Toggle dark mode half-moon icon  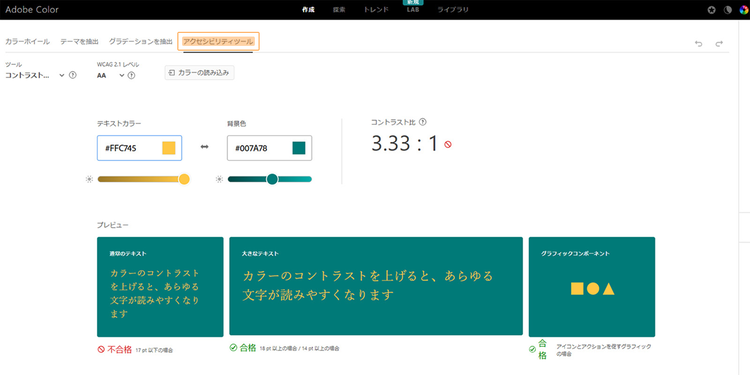[x=728, y=10]
